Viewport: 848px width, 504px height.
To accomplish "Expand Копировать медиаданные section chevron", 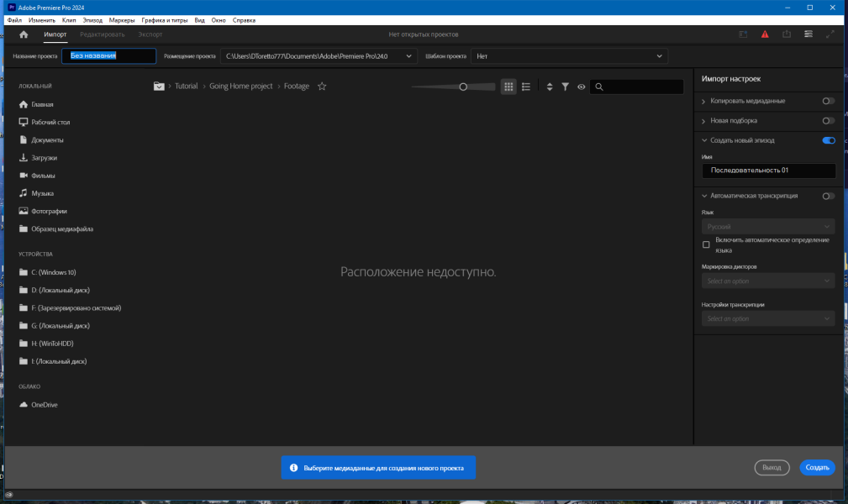I will click(703, 101).
